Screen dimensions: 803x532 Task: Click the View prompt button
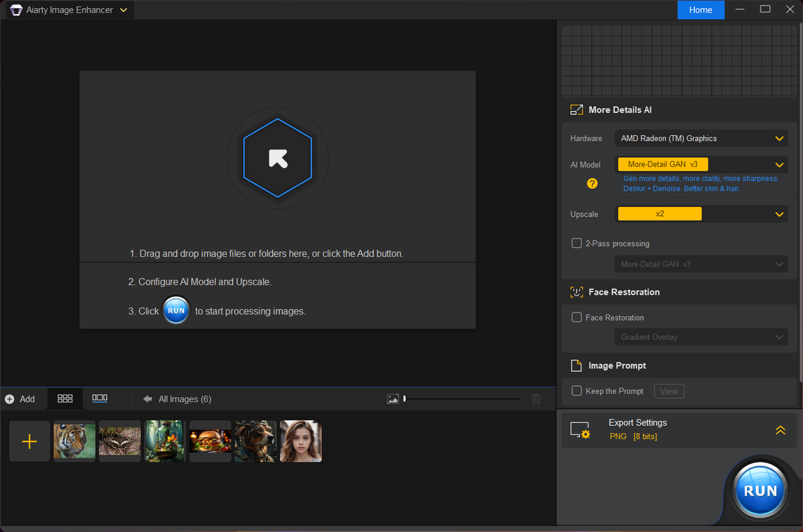coord(669,391)
